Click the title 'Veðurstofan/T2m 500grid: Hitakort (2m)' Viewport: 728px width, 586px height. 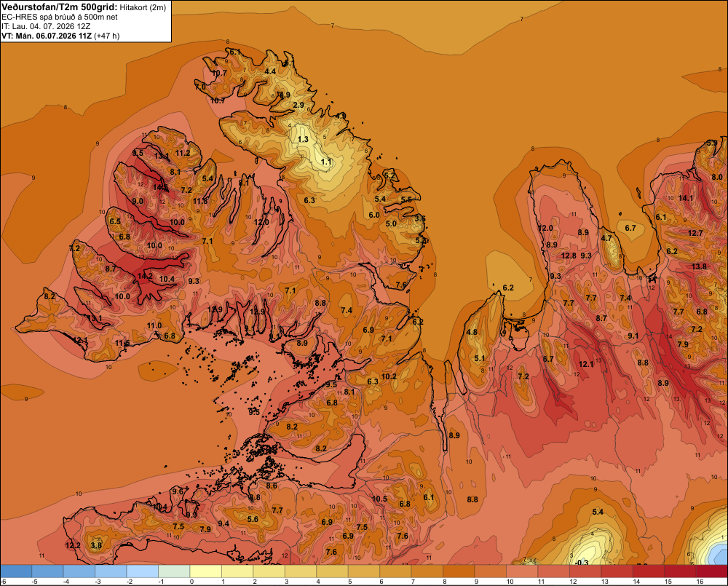tap(84, 7)
